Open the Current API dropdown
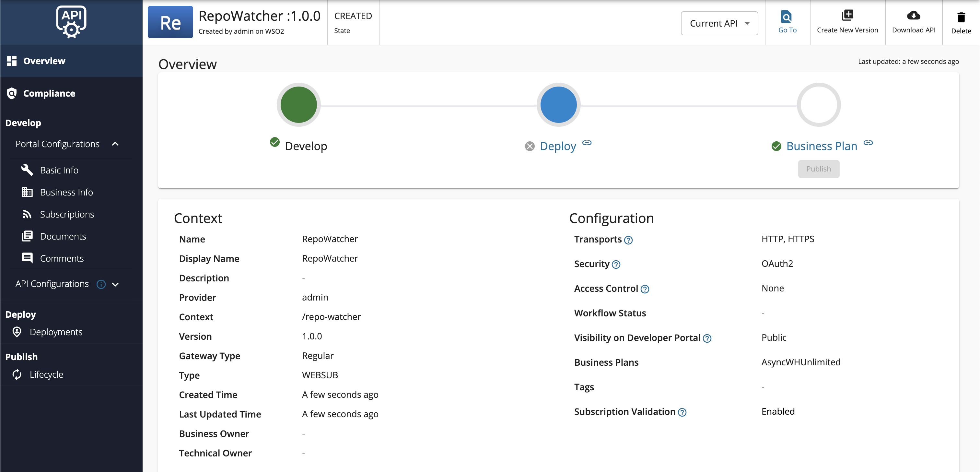Image resolution: width=980 pixels, height=472 pixels. pyautogui.click(x=719, y=23)
